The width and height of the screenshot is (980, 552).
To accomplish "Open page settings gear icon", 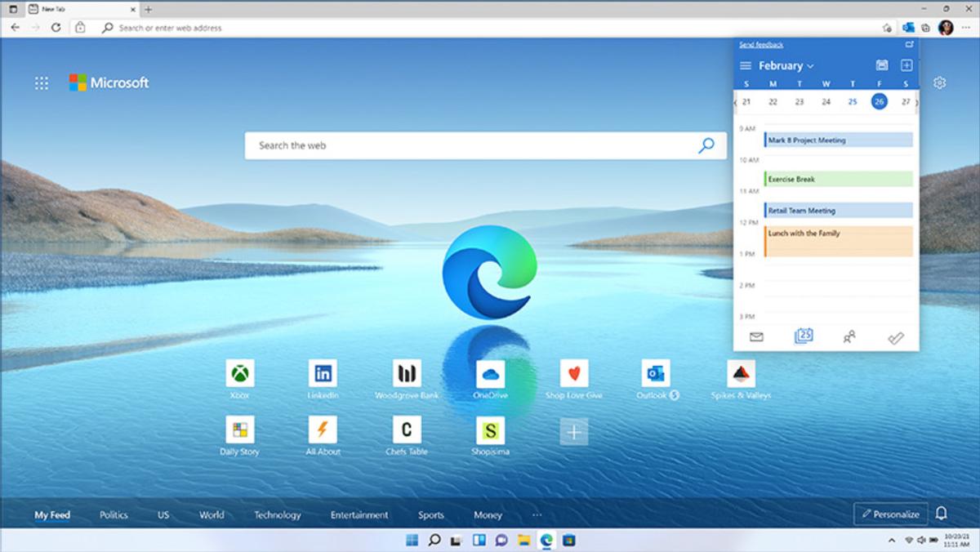I will pos(940,82).
